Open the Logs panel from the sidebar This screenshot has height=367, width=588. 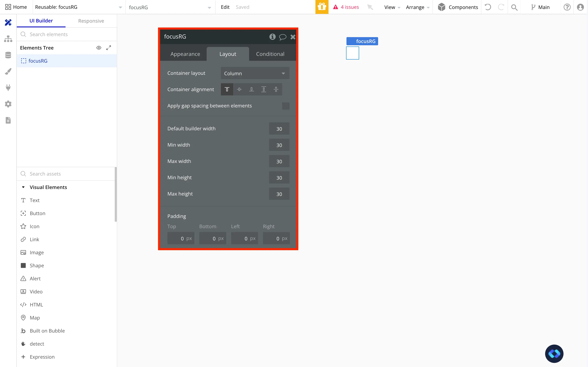[x=8, y=120]
